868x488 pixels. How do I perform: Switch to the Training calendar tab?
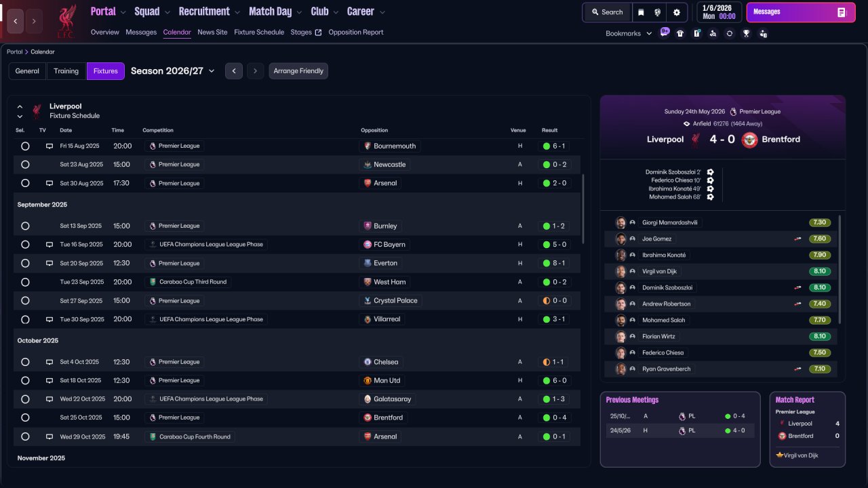[66, 71]
